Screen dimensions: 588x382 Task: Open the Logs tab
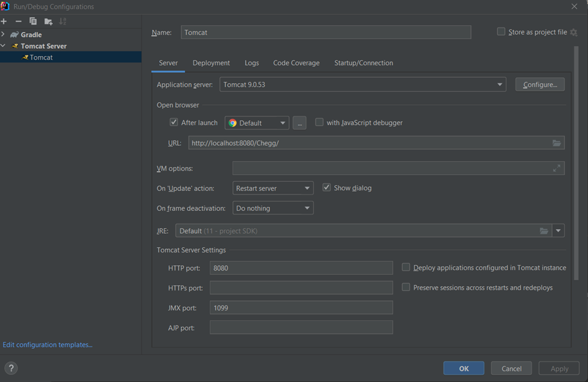point(251,63)
